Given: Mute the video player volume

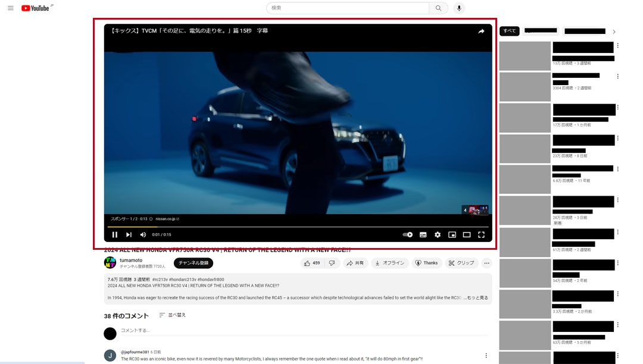Looking at the screenshot, I should (x=143, y=235).
